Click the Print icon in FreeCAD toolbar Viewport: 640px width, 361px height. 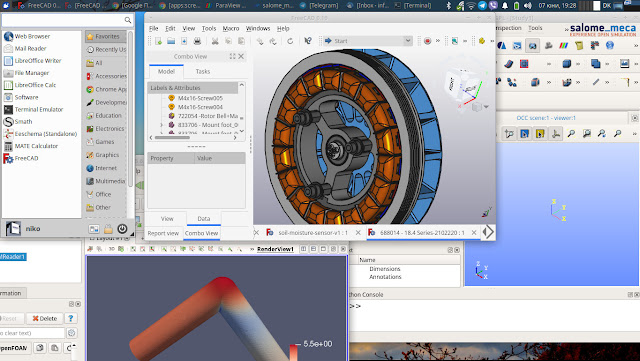click(x=197, y=41)
